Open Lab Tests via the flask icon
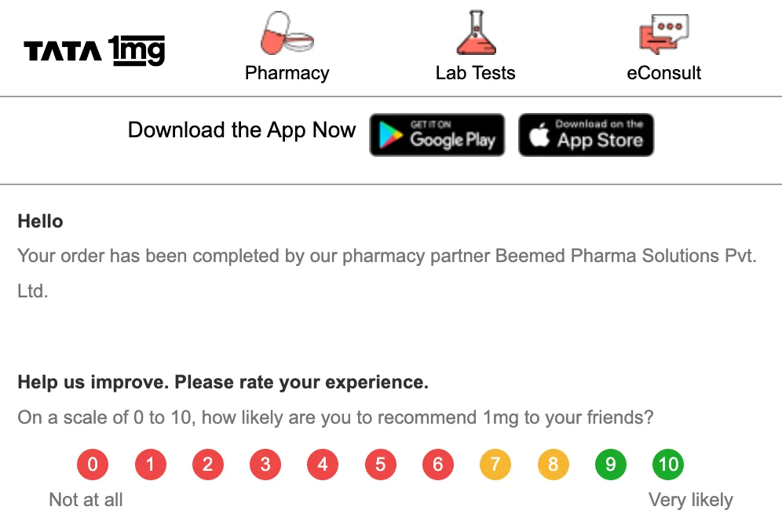Screen dimensions: 782x532 coord(476,31)
